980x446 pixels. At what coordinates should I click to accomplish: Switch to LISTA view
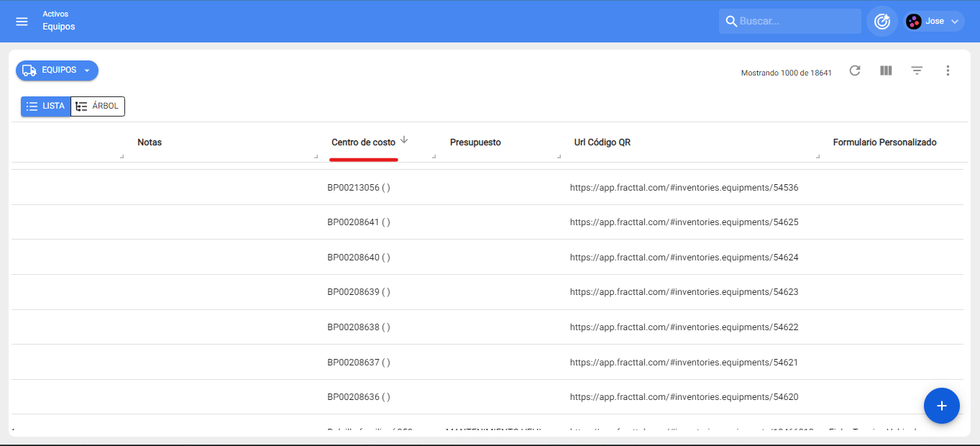46,106
